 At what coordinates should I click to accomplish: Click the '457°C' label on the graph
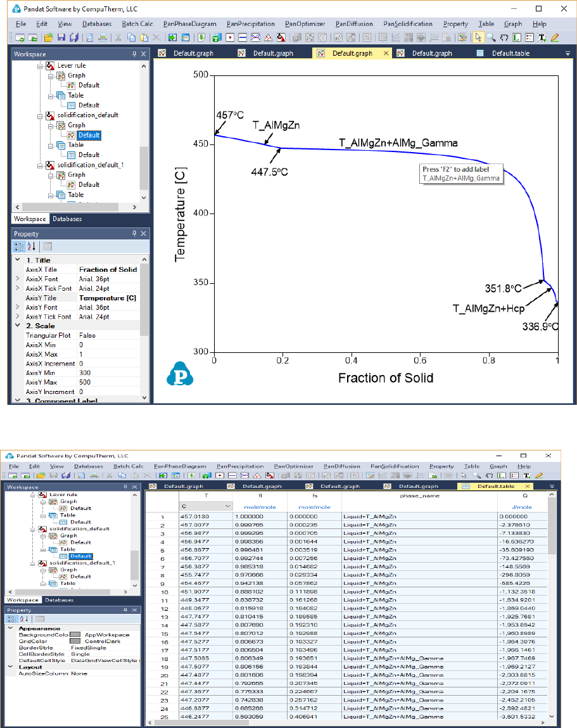(230, 115)
